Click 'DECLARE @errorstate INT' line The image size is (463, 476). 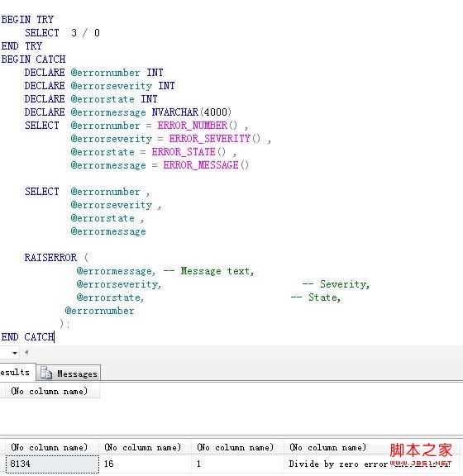click(91, 99)
